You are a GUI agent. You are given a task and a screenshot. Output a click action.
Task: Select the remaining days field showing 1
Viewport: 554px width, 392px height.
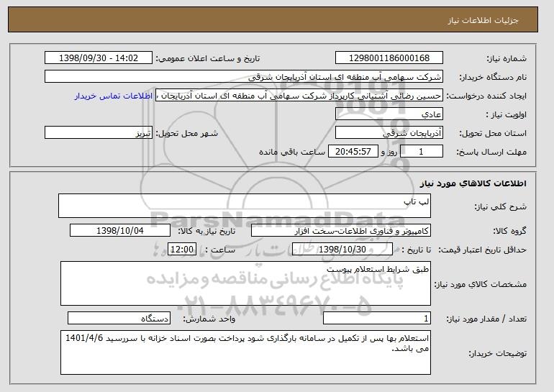(x=421, y=152)
